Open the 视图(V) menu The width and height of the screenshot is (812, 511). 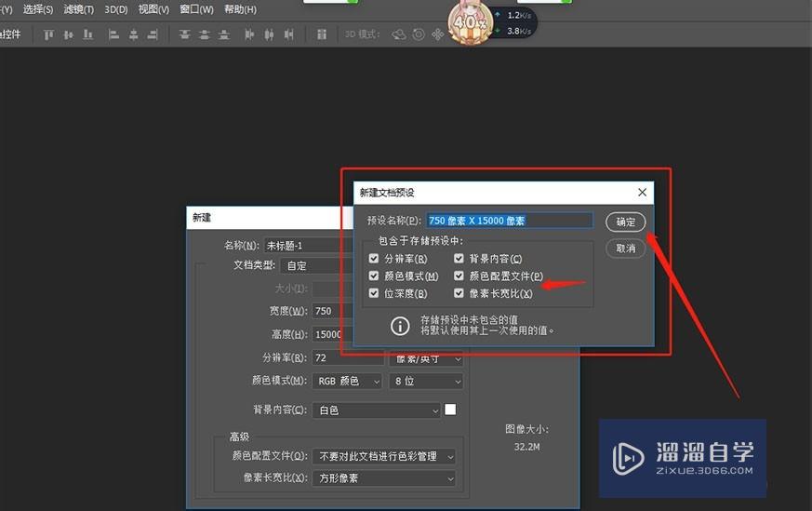153,9
